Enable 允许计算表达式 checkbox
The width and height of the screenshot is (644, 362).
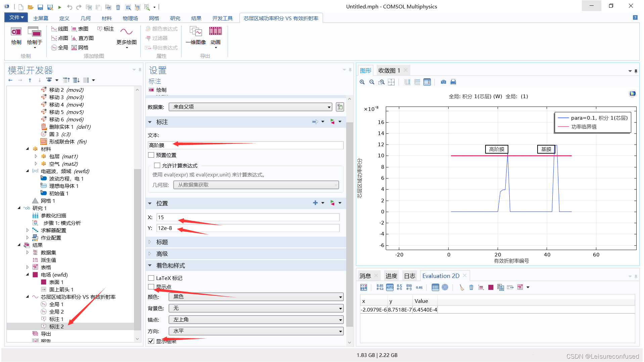pos(157,165)
